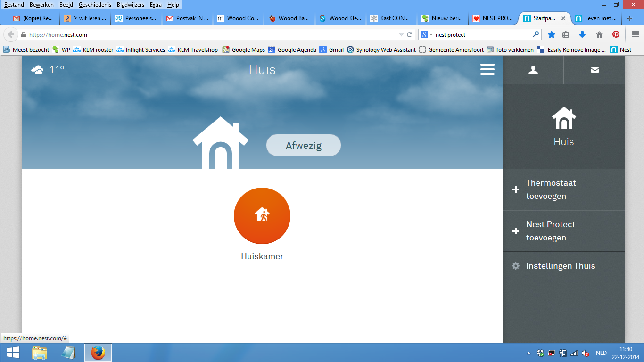Screen dimensions: 644x362
Task: Open the Gemeente Amersfoort bookmark
Action: [451, 49]
